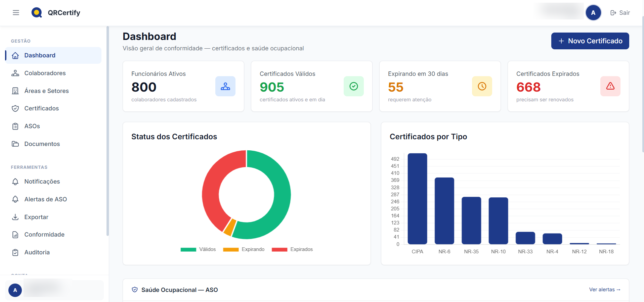Click the Exportar download icon
Screen dimensions: 644x302
click(15, 217)
